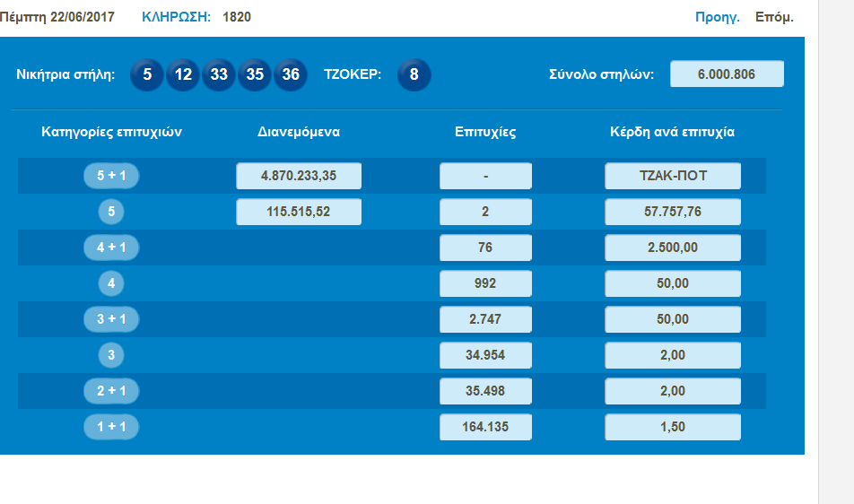Click successes count 2 in row 5

click(x=485, y=212)
